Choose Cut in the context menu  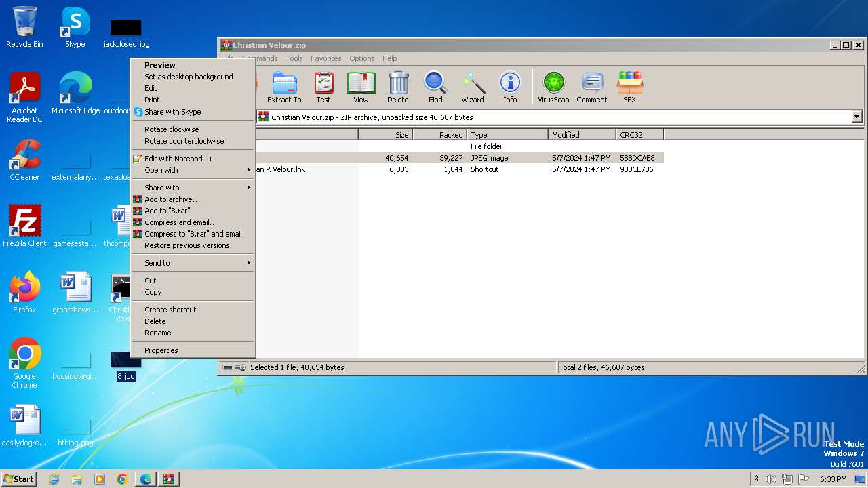[193, 281]
